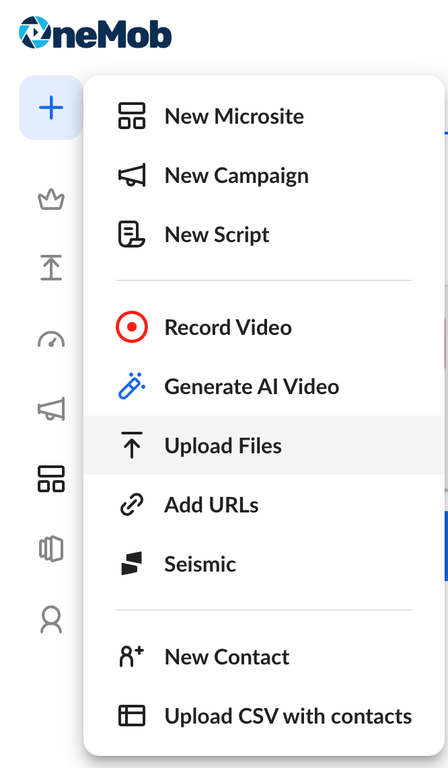Open the megaphone campaigns sidebar icon
Viewport: 448px width, 768px height.
(51, 409)
